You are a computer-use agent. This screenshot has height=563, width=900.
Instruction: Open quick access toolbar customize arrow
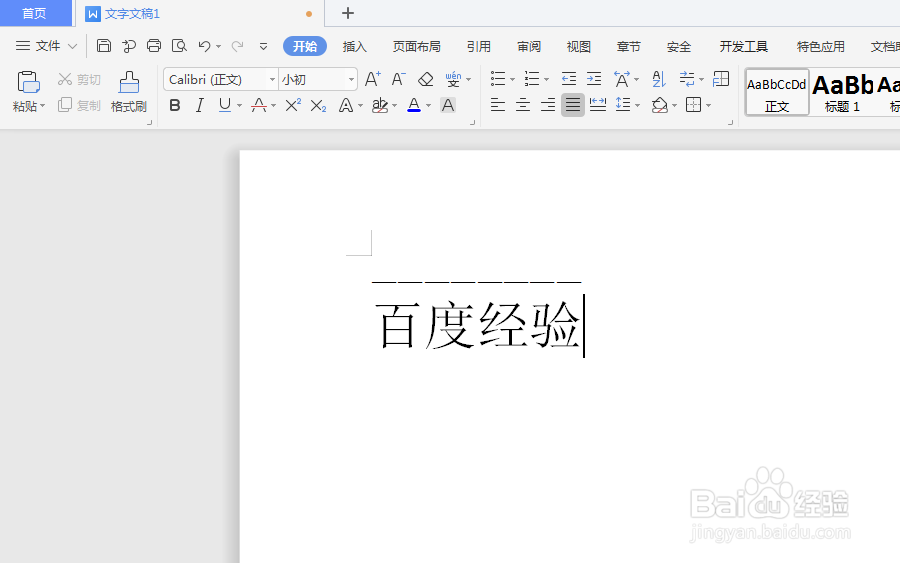[x=263, y=46]
